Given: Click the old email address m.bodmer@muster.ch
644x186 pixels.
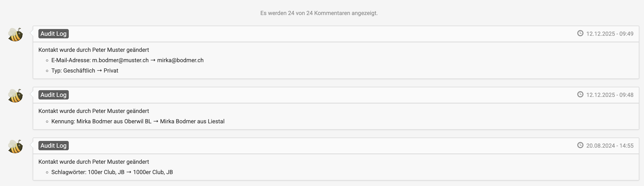Looking at the screenshot, I should tap(120, 60).
